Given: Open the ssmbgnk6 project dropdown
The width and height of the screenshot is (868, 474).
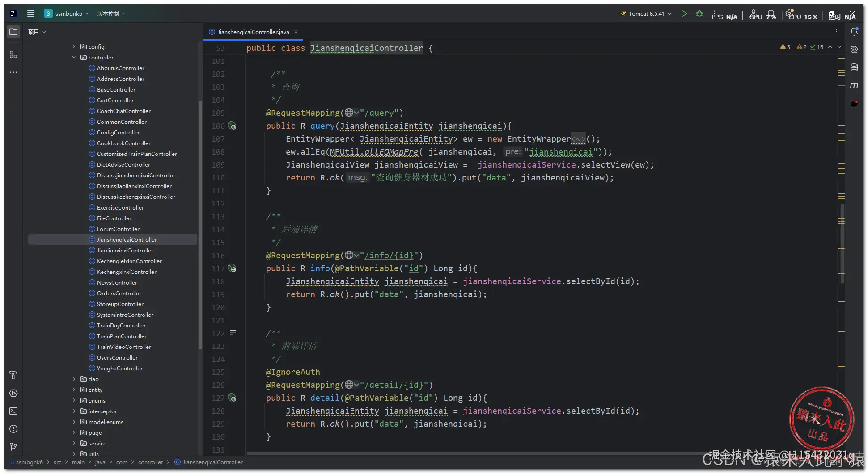Looking at the screenshot, I should point(66,13).
